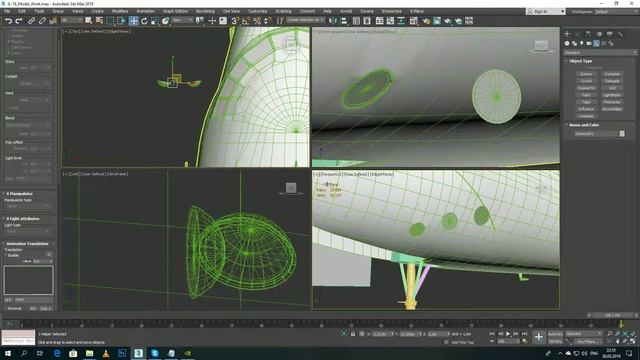Open the Customize menu
This screenshot has width=640, height=360.
click(x=258, y=11)
